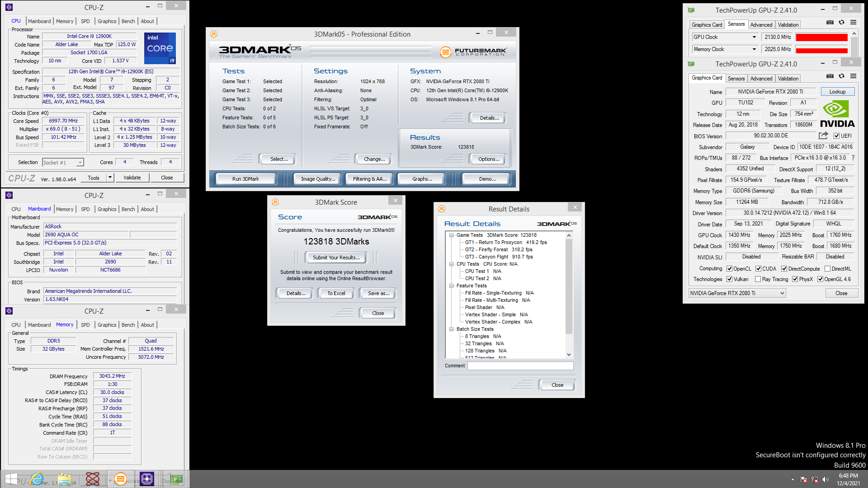
Task: Select the green GPU-Z taskbar icon
Action: point(176,479)
